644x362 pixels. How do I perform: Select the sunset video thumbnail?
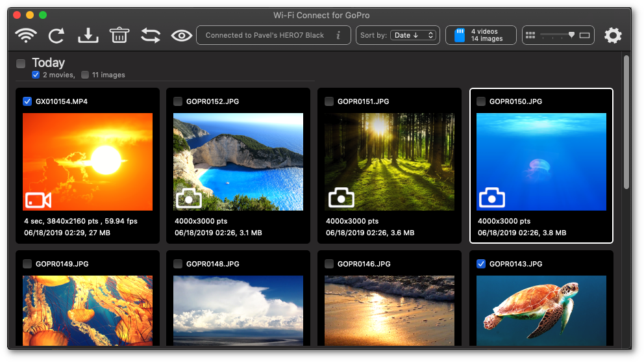pos(88,162)
